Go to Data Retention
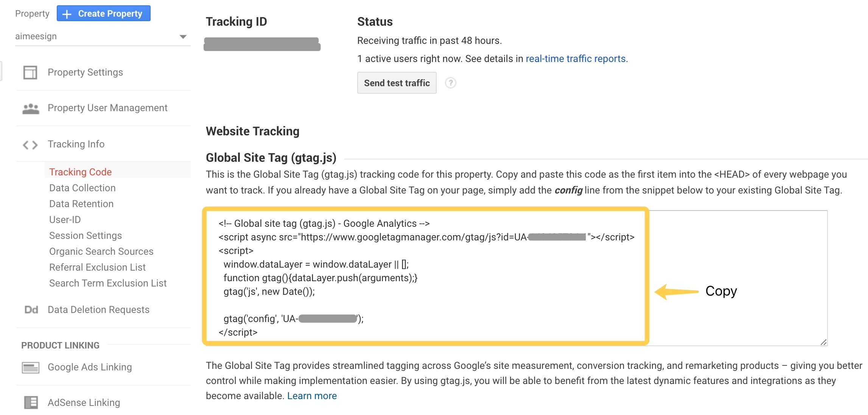Viewport: 868px width, 415px height. 81,204
